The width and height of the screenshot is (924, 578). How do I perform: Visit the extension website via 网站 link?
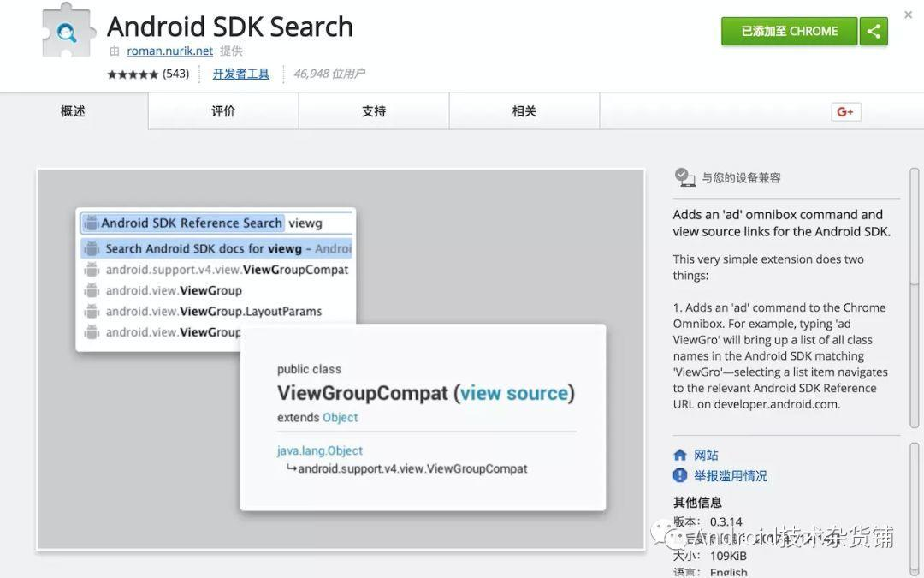pyautogui.click(x=704, y=455)
